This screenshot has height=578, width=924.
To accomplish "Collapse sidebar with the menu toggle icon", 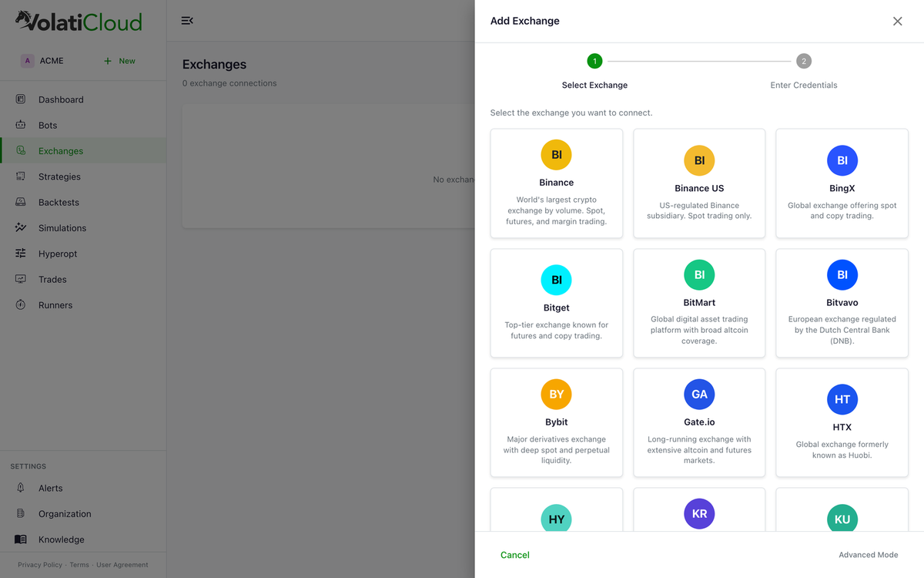I will coord(187,21).
